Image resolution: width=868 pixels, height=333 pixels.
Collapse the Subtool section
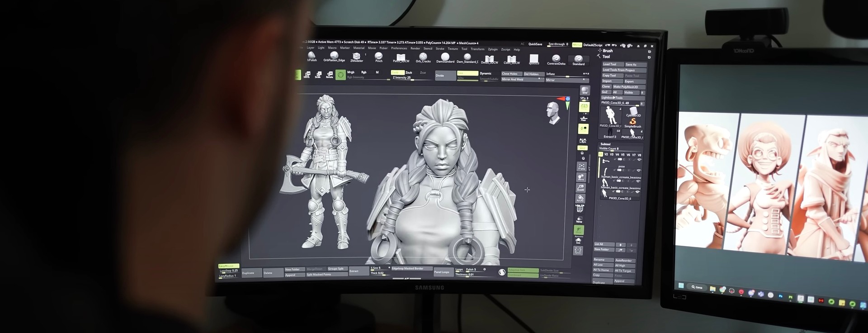click(605, 144)
